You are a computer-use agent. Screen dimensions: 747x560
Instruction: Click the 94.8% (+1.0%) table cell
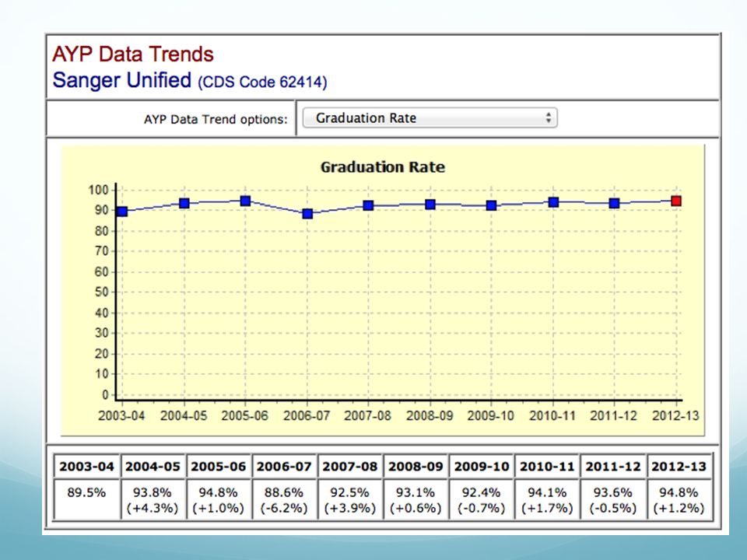point(218,499)
